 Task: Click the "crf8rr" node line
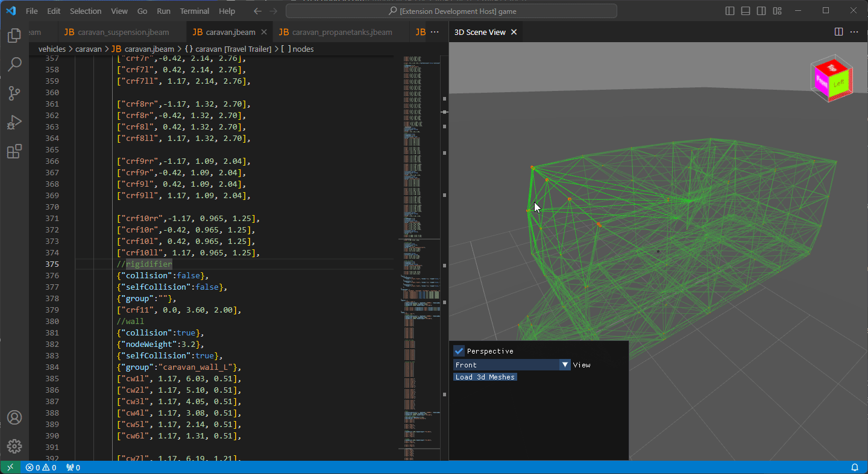(x=184, y=104)
